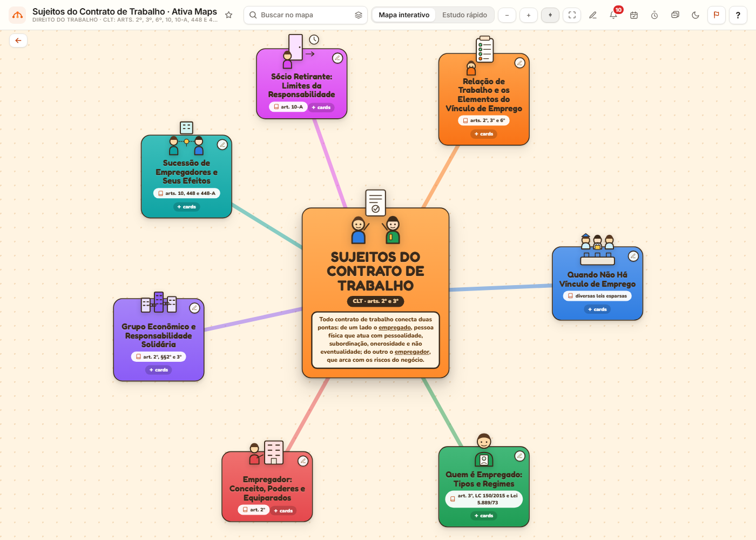Switch to the Mapa interativo tab

pos(404,15)
